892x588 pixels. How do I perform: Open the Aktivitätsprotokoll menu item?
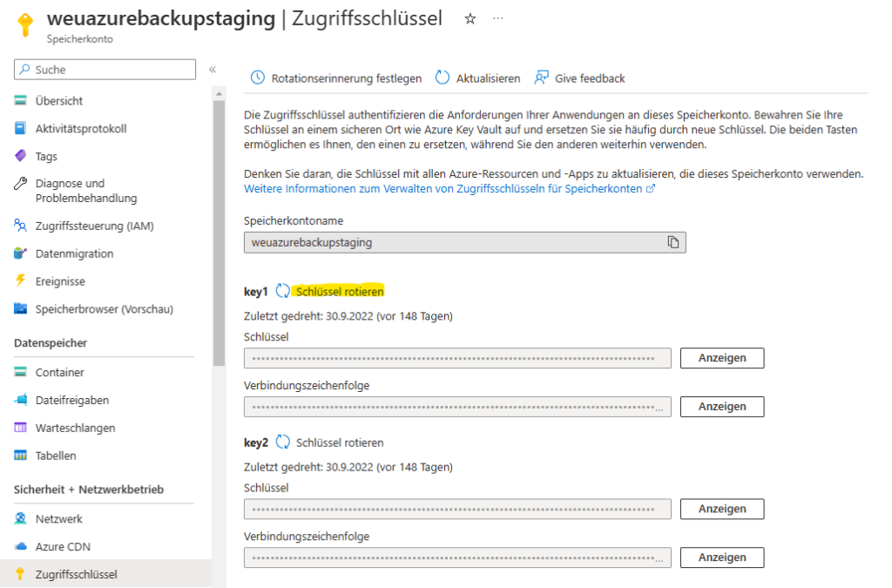tap(81, 129)
